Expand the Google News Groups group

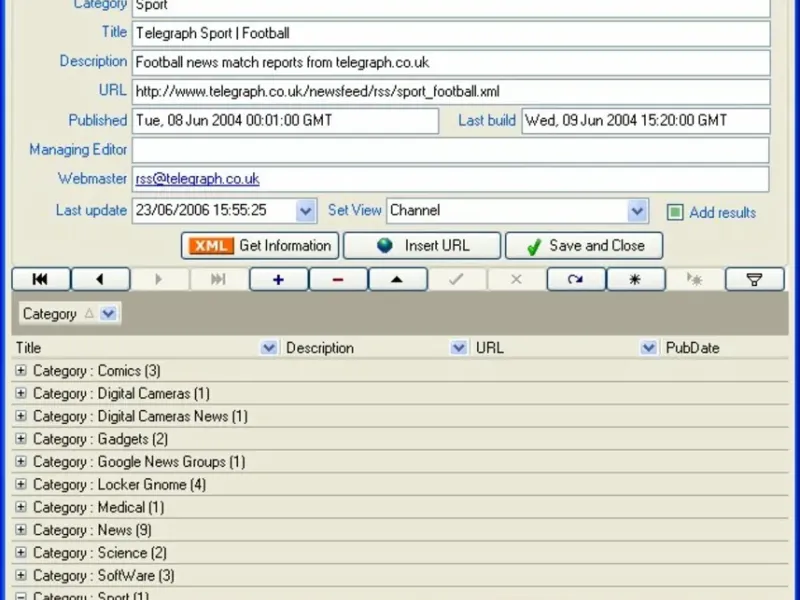tap(21, 461)
